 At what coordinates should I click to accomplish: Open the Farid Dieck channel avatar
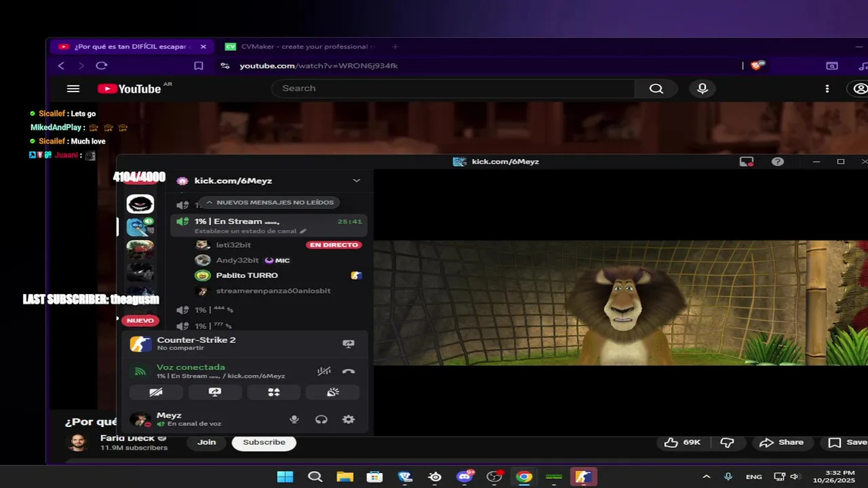tap(78, 443)
